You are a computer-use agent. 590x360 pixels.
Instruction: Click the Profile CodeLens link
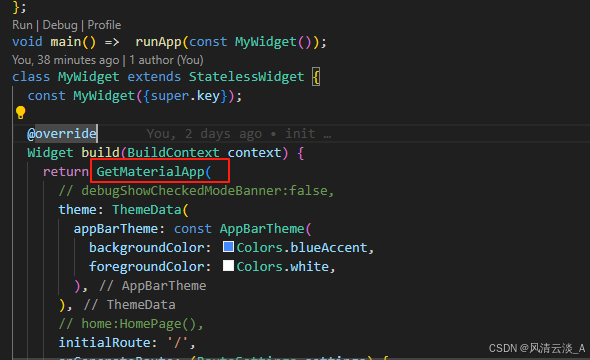point(104,25)
